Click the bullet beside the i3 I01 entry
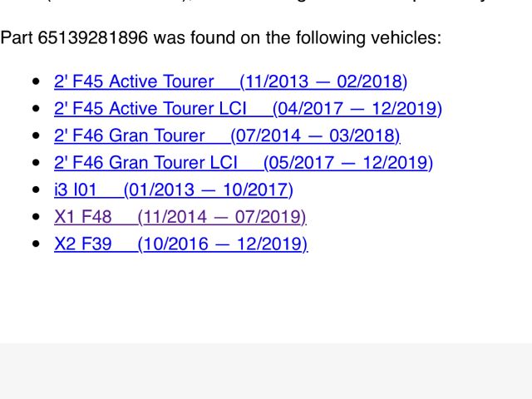532x399 pixels. (x=35, y=191)
